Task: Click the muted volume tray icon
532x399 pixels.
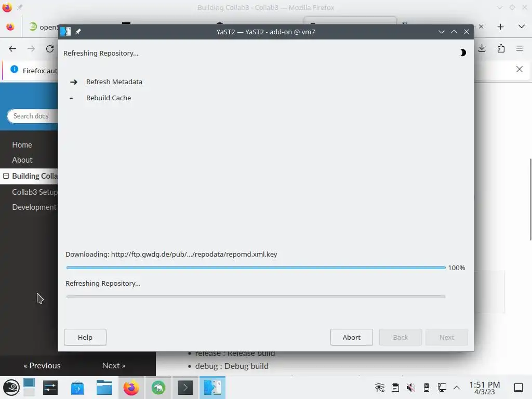Action: [x=411, y=388]
